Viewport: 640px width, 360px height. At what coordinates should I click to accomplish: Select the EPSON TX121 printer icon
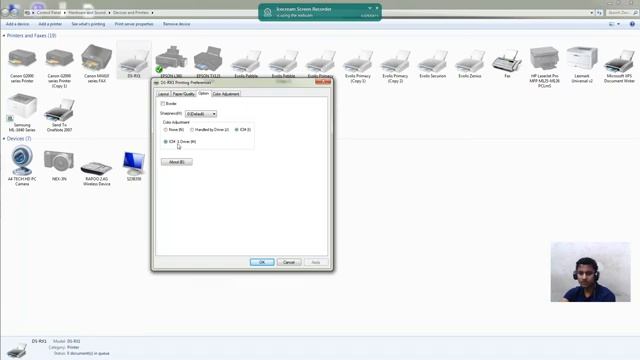point(208,59)
